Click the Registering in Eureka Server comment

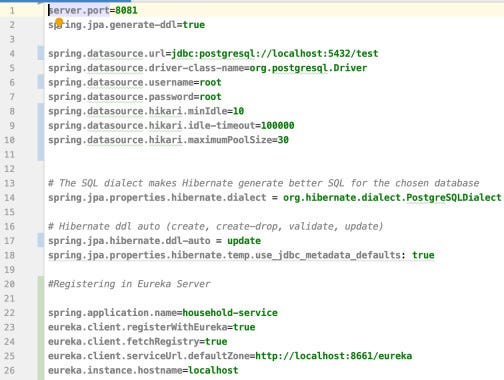129,284
